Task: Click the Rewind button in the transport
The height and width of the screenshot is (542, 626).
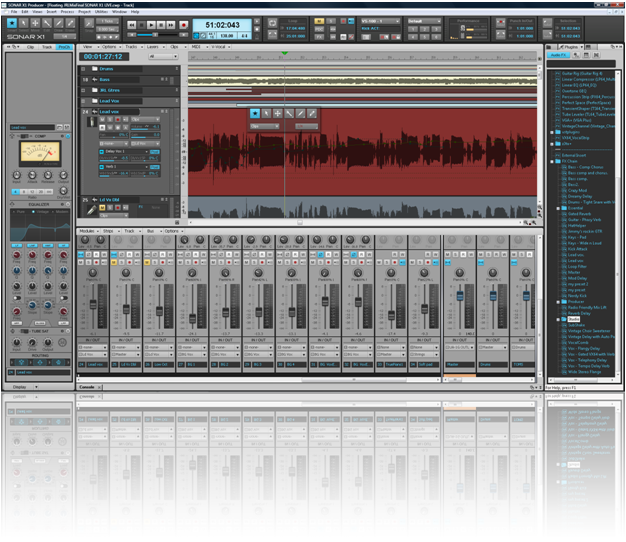Action: [x=132, y=25]
